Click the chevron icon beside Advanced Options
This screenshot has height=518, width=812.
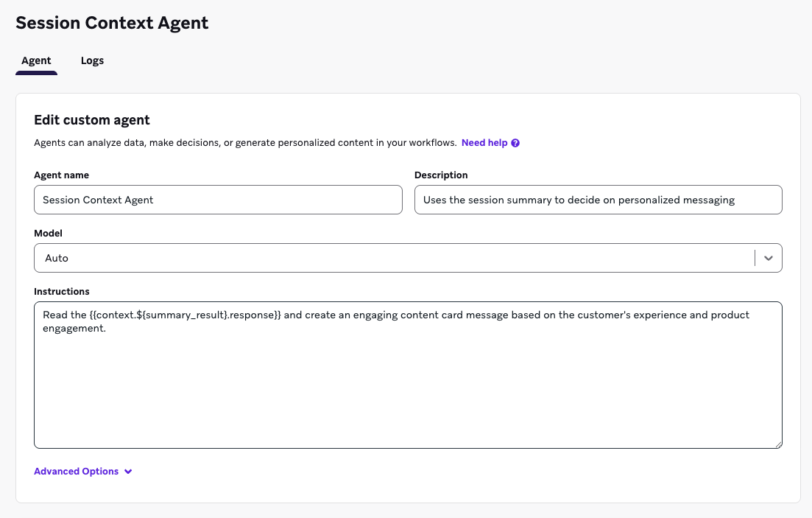(x=128, y=471)
